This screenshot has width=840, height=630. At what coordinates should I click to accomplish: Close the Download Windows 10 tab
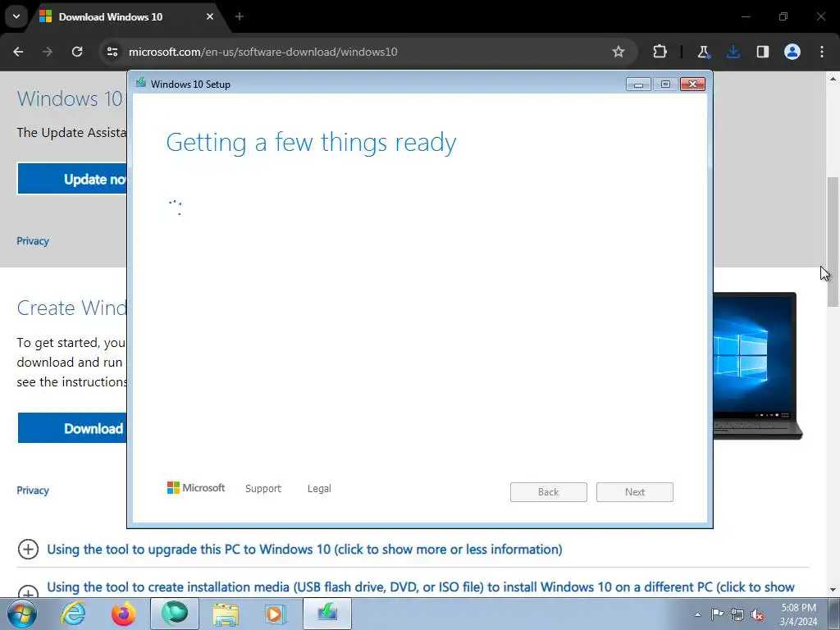[x=210, y=16]
